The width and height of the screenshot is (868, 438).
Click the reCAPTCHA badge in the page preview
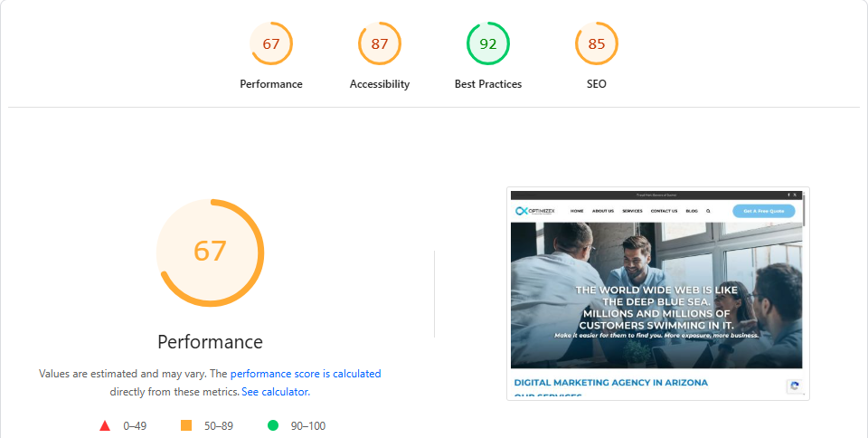coord(795,386)
